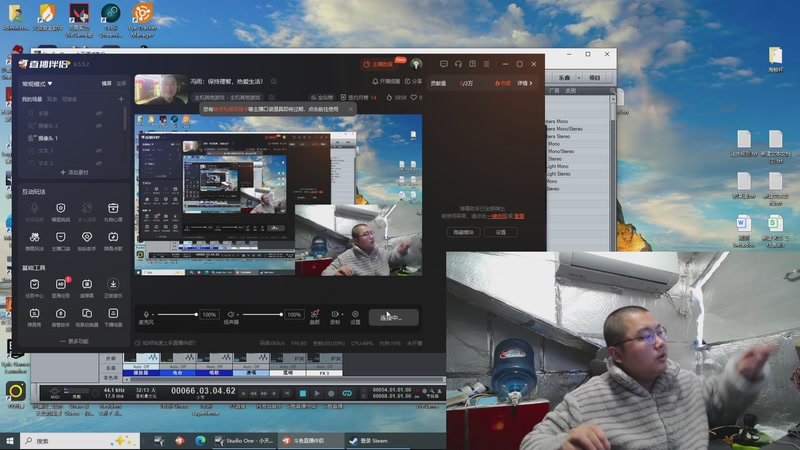Open the 主播口袋 streamer pocket icon
The width and height of the screenshot is (800, 450).
point(61,237)
